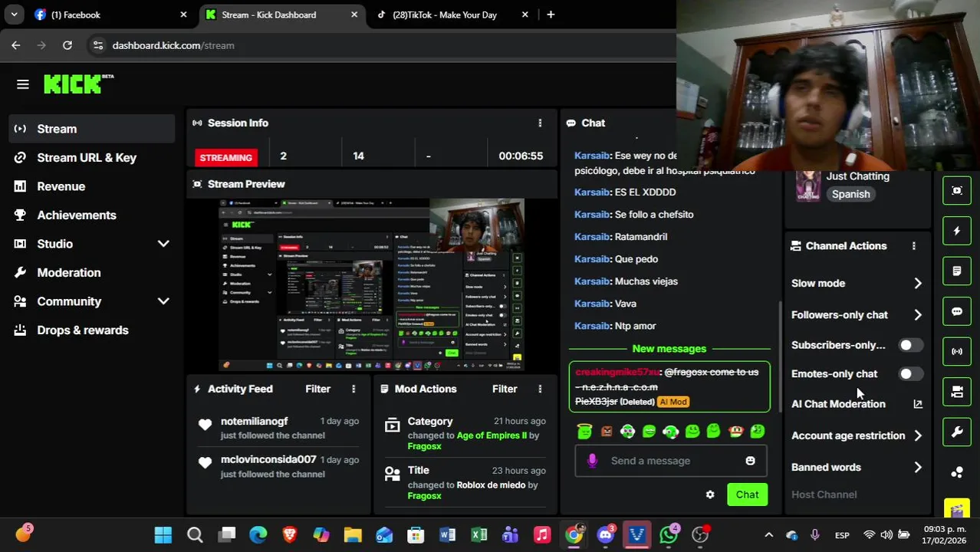980x552 pixels.
Task: Open Activity Feed three-dot options menu
Action: coord(354,389)
